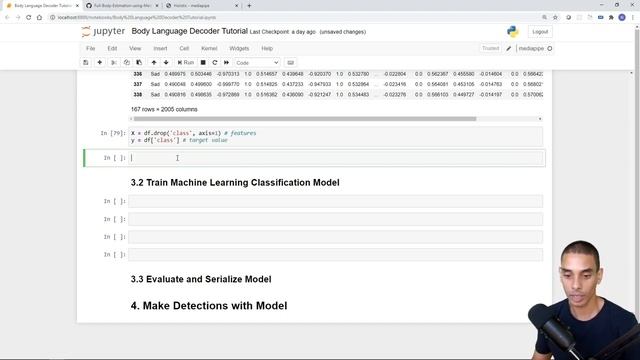Image resolution: width=640 pixels, height=360 pixels.
Task: Restart kernel and run all fast-forward icon
Action: 227,62
